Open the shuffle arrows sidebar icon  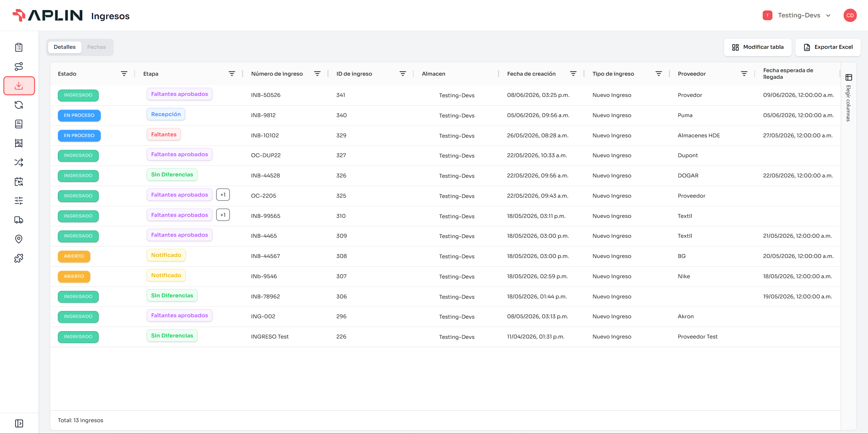pos(19,162)
